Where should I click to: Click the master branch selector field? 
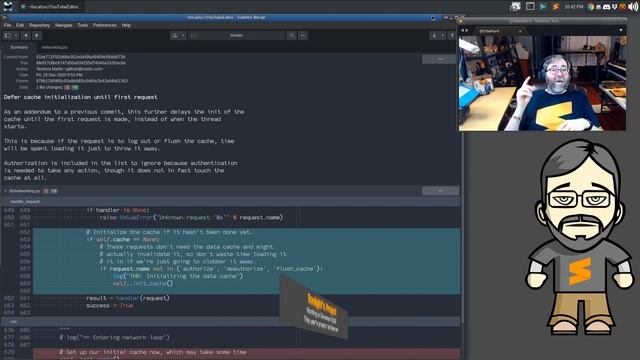pyautogui.click(x=237, y=36)
